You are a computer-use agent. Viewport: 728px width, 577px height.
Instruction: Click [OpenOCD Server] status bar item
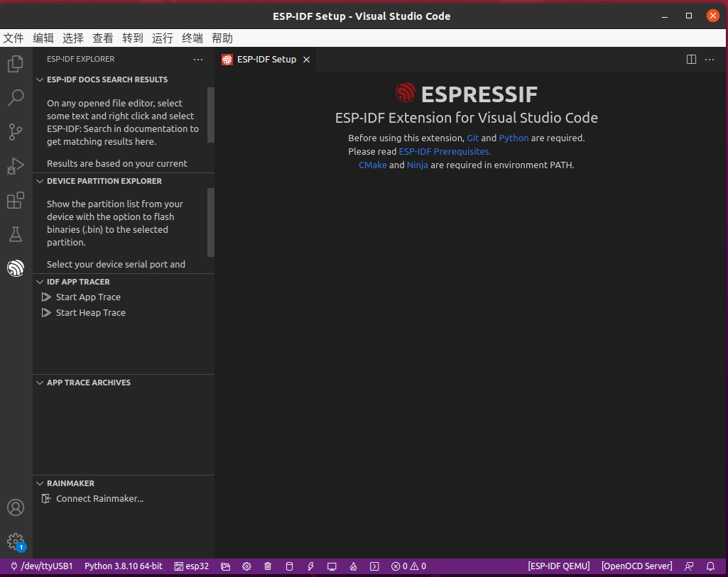click(636, 566)
